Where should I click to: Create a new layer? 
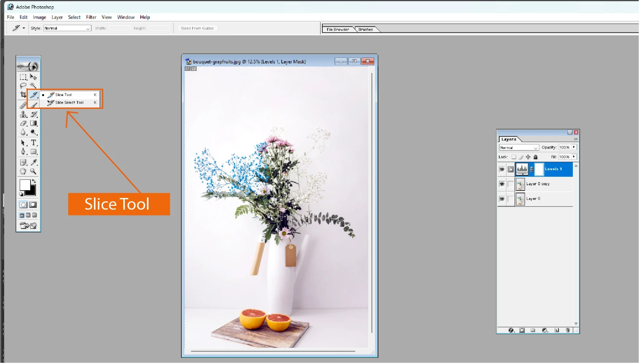(x=557, y=330)
